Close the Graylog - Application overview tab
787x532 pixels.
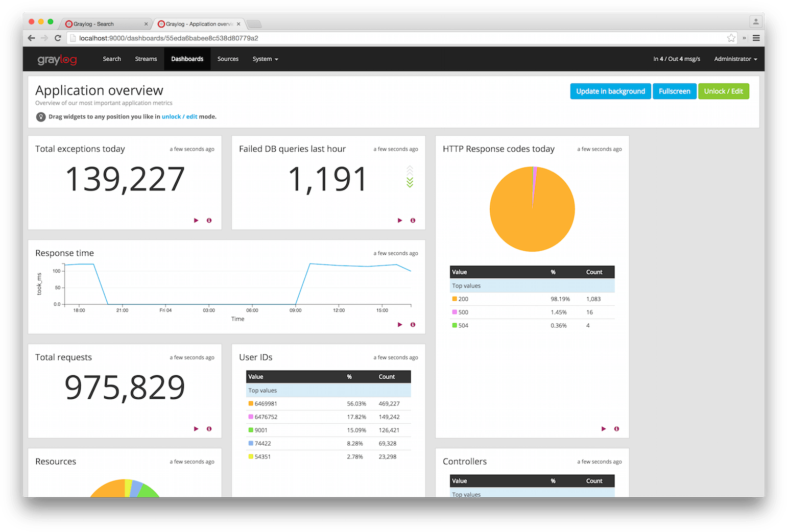239,24
